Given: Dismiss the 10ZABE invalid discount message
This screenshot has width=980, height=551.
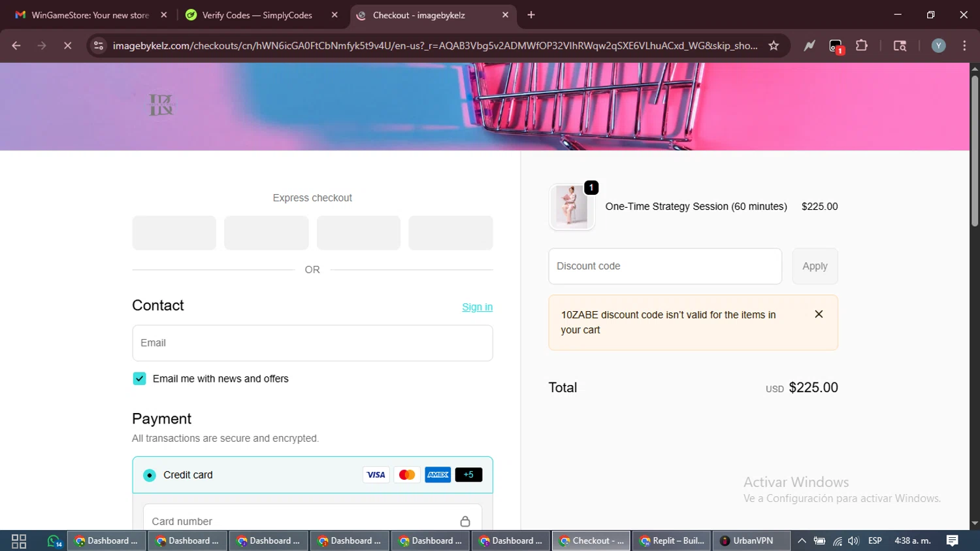Looking at the screenshot, I should [x=819, y=314].
